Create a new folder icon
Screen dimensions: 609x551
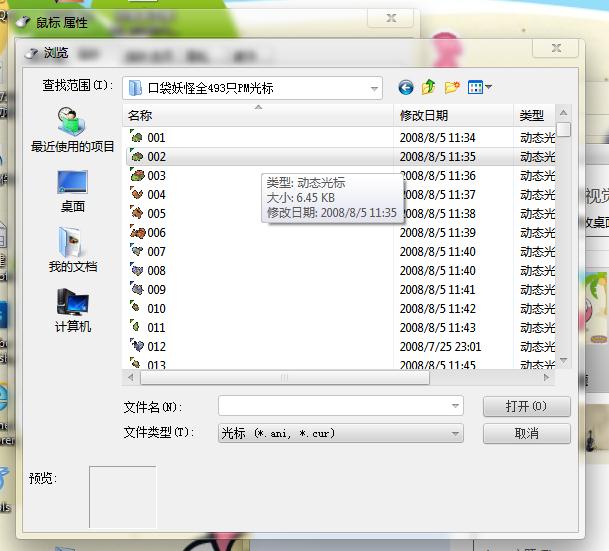coord(452,87)
